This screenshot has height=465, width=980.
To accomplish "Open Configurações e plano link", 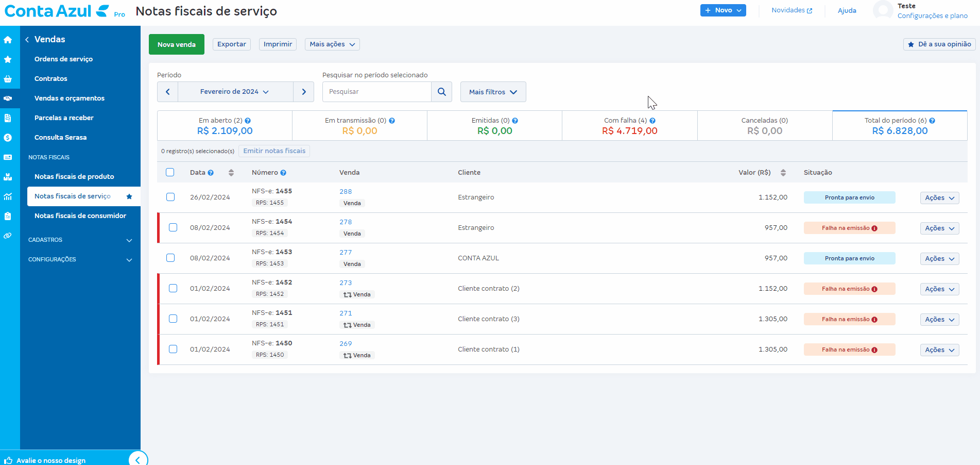I will point(933,16).
